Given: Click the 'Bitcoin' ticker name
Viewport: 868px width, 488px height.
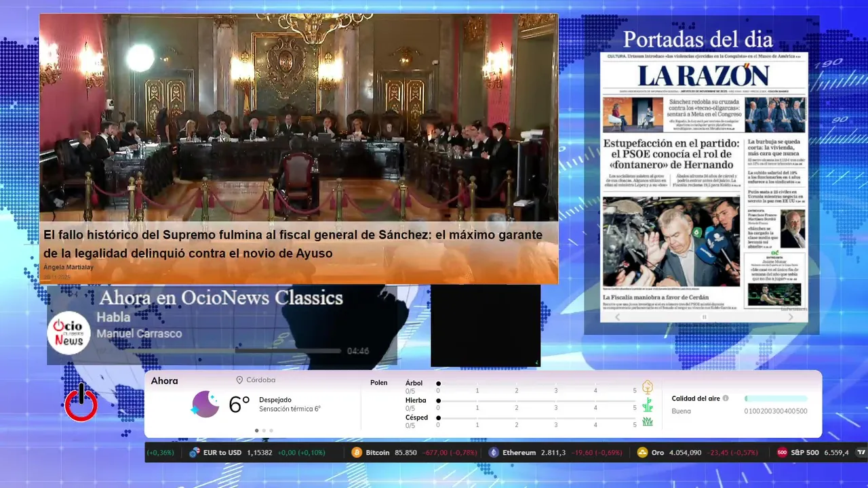Looking at the screenshot, I should click(x=378, y=453).
